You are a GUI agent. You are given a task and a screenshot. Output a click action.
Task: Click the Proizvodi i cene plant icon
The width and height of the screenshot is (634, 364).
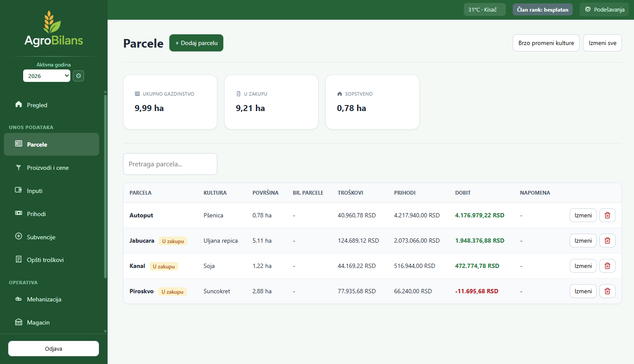(x=18, y=167)
